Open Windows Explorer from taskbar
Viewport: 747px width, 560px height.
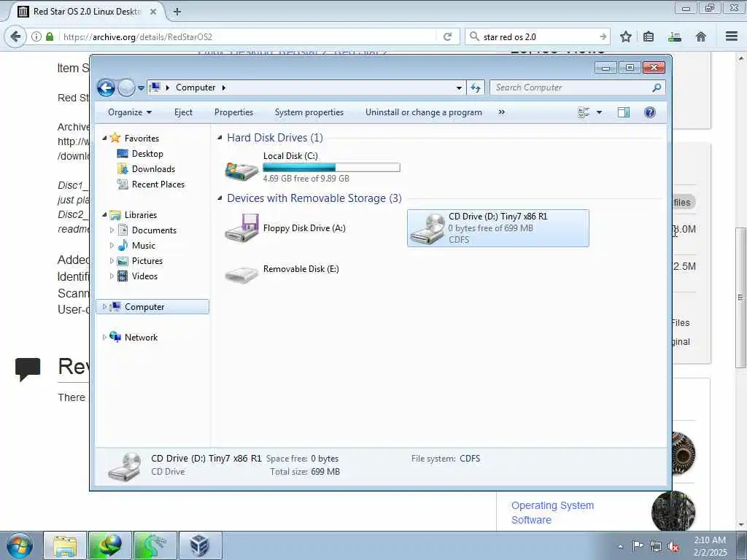65,545
